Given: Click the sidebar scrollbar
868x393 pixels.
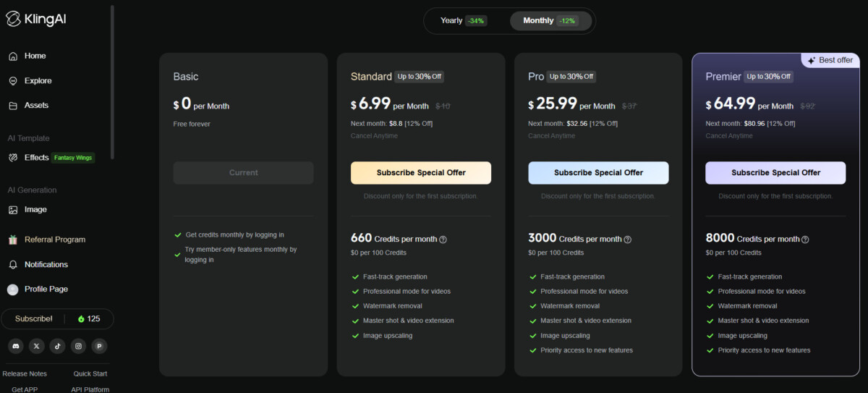Looking at the screenshot, I should 113,83.
